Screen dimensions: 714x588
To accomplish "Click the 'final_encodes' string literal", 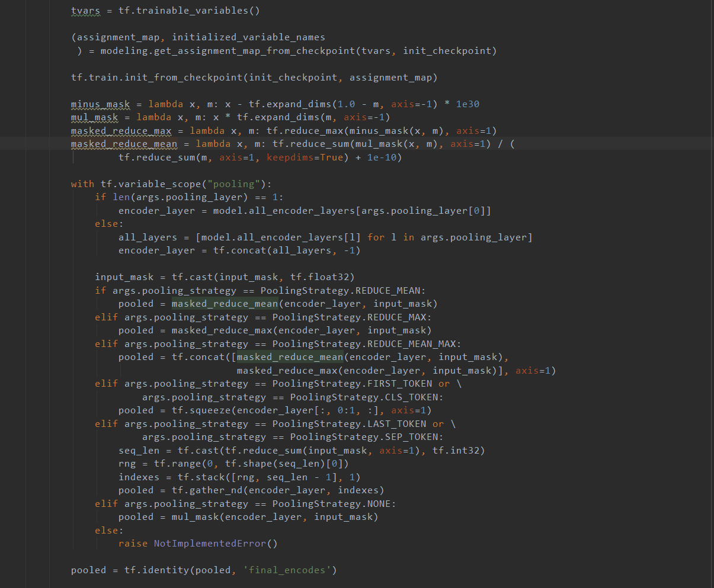I will [289, 570].
